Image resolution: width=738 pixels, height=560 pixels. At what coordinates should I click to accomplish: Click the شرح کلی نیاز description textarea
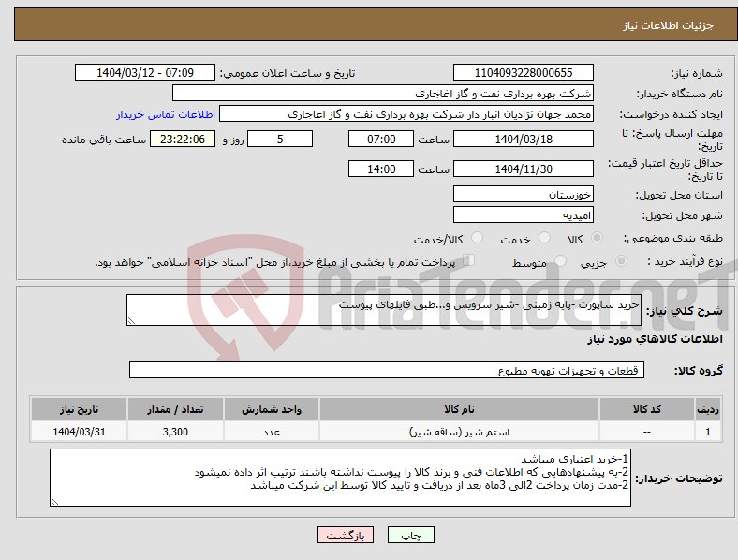[384, 310]
